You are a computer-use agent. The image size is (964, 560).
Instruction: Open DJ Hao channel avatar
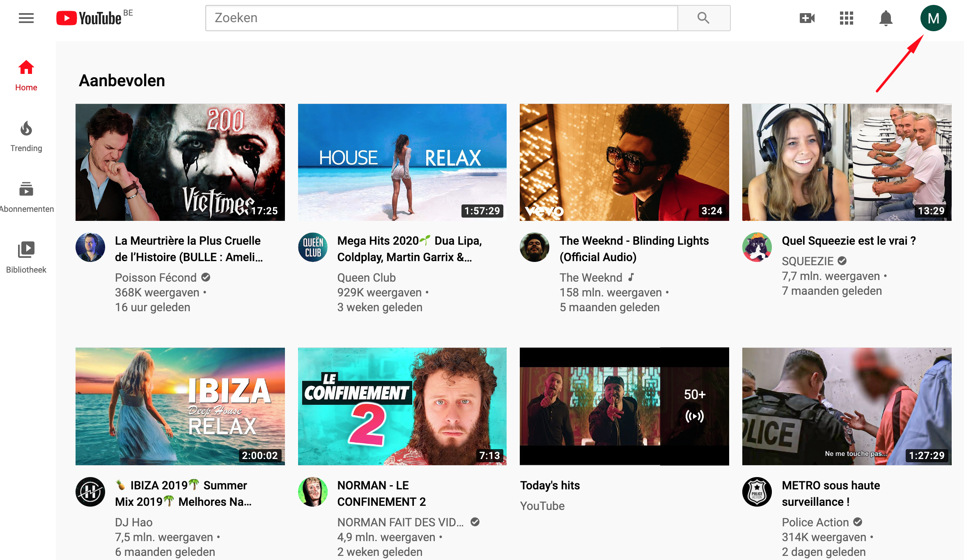click(90, 492)
